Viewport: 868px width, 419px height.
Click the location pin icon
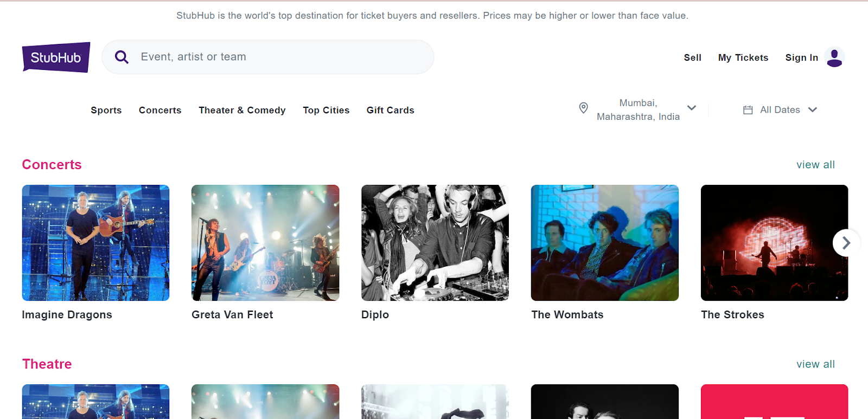(583, 108)
